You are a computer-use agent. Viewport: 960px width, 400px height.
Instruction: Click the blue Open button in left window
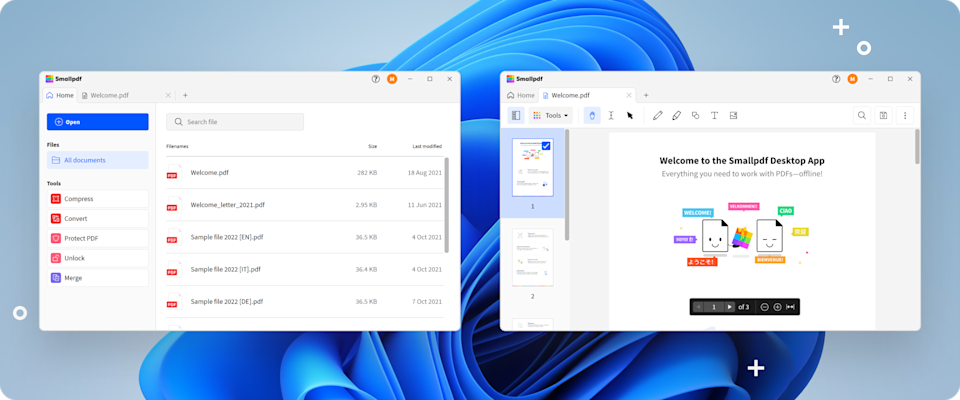pos(97,122)
